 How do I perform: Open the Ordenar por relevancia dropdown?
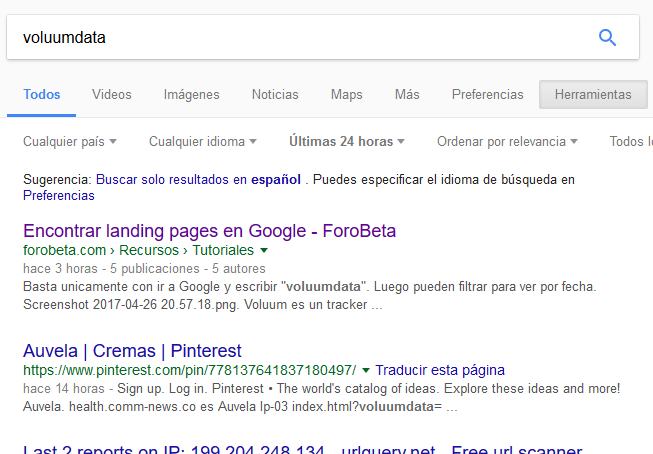[507, 142]
